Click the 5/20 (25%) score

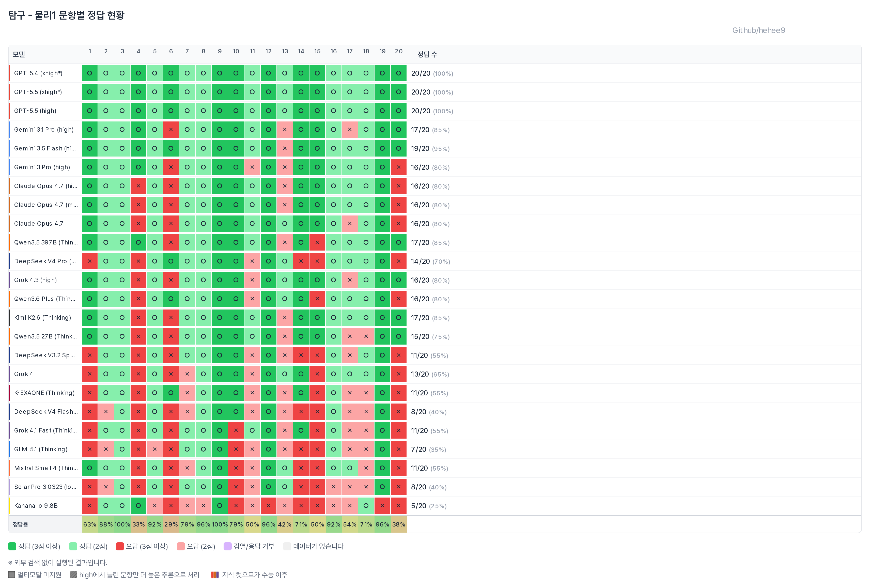pos(429,506)
